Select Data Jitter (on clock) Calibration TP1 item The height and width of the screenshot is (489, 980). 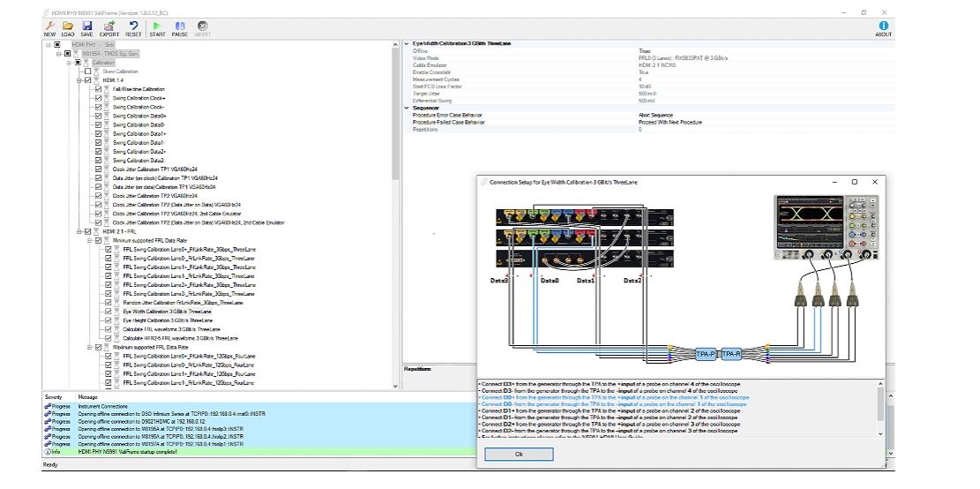(x=165, y=178)
